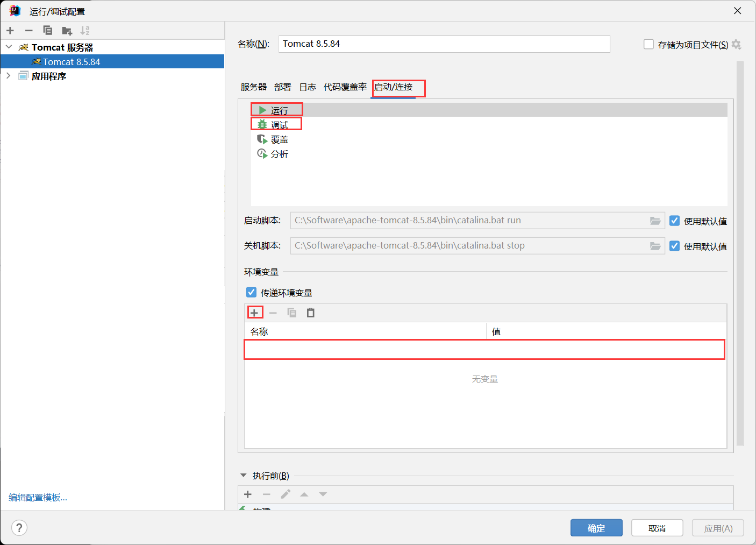
Task: Copy the selected configuration
Action: tap(48, 31)
